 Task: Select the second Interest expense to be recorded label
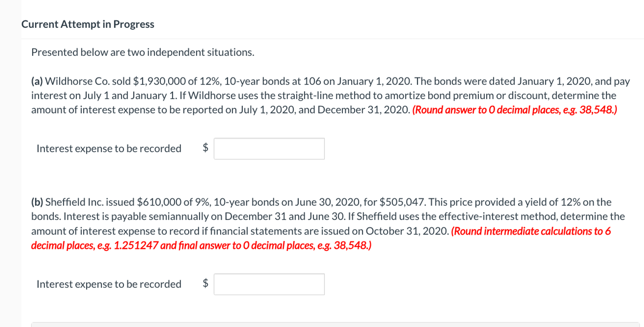click(109, 284)
